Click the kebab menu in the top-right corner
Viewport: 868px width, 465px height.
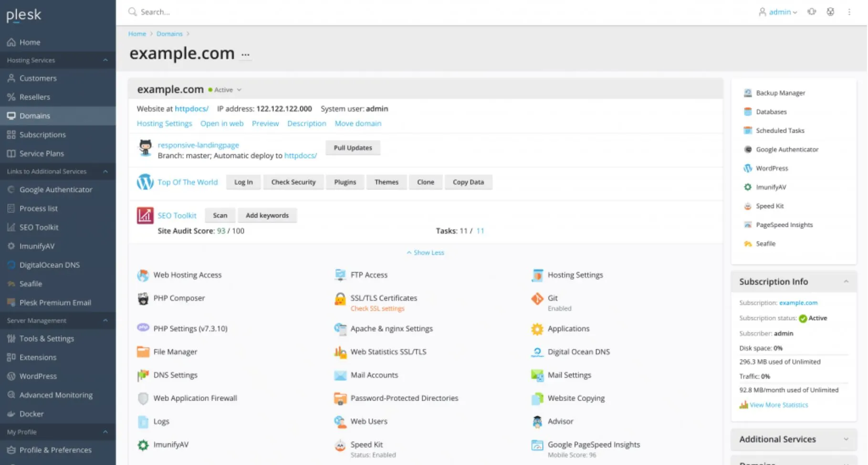click(x=849, y=12)
